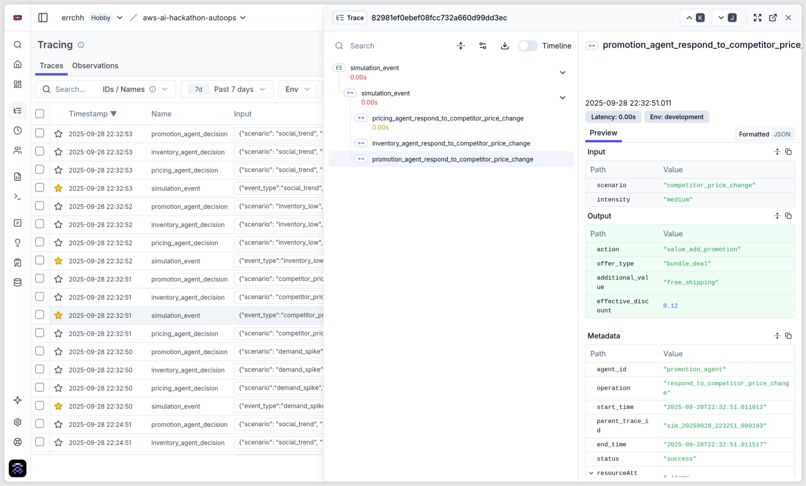Click the Hobby plan badge

tap(101, 17)
